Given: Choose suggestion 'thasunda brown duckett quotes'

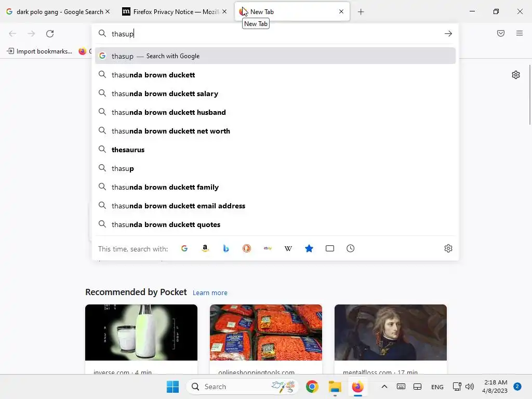Looking at the screenshot, I should [x=275, y=224].
